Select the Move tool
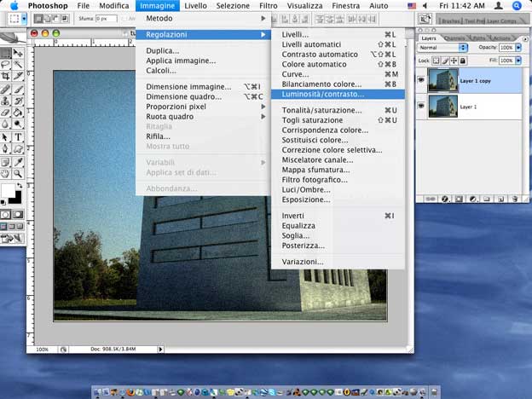Screen dimensions: 532x399 (18, 52)
